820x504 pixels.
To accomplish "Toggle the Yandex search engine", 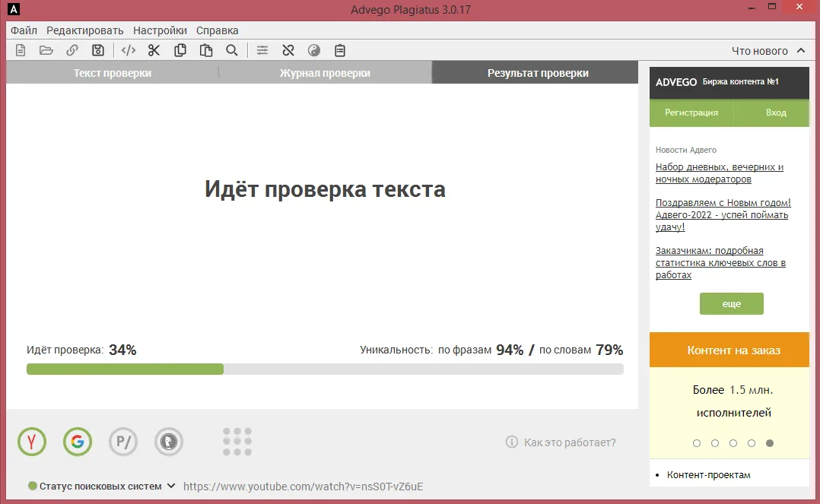I will coord(31,442).
